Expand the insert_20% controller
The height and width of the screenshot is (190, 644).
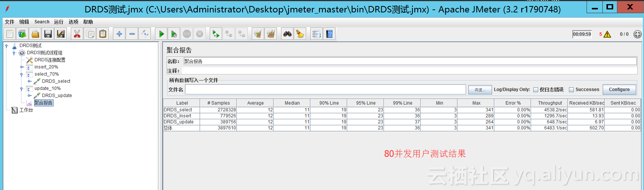[22, 67]
